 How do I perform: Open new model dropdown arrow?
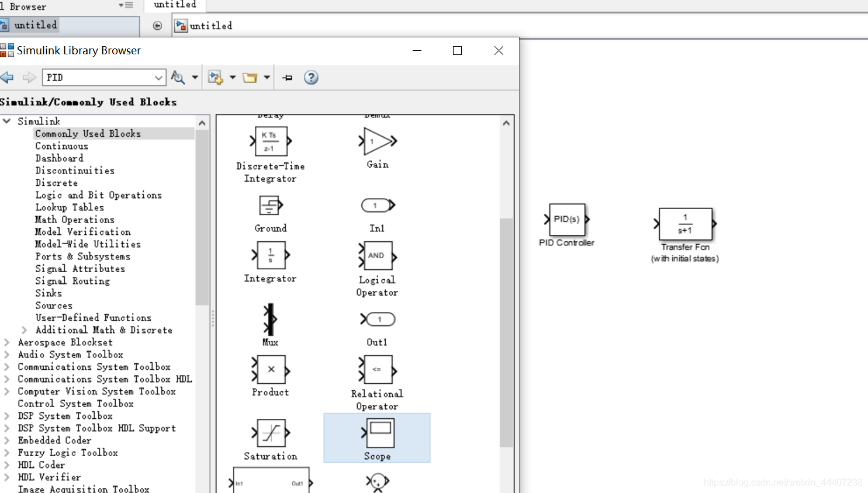[233, 77]
